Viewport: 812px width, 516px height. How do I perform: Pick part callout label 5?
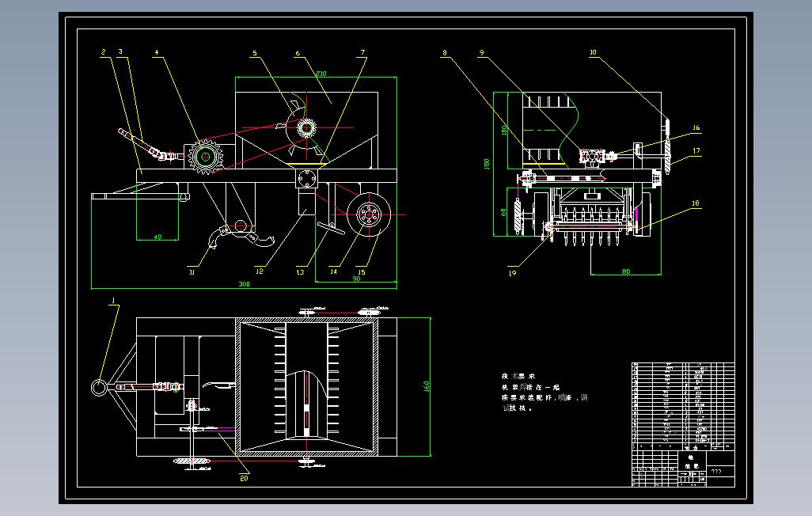point(255,53)
